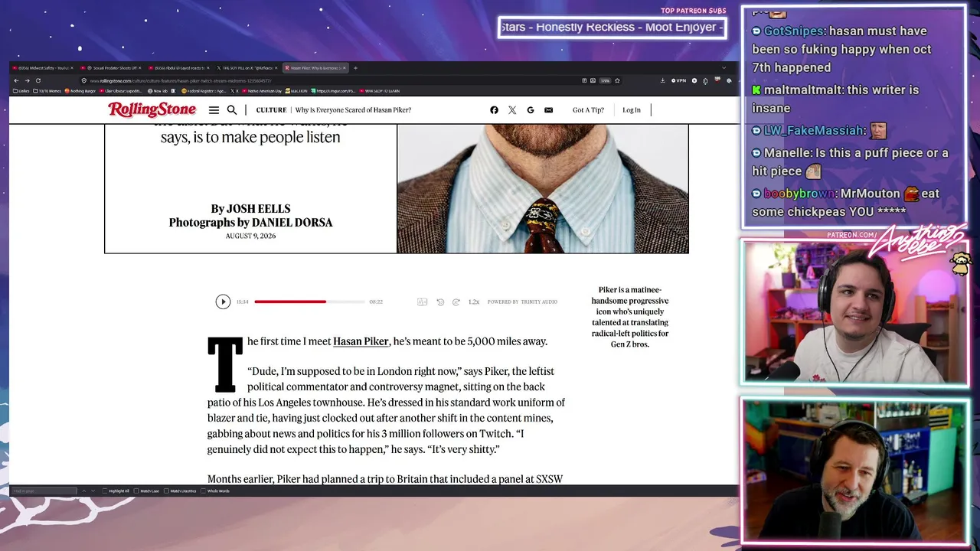
Task: Change the 1.2x playback speed
Action: [x=474, y=302]
